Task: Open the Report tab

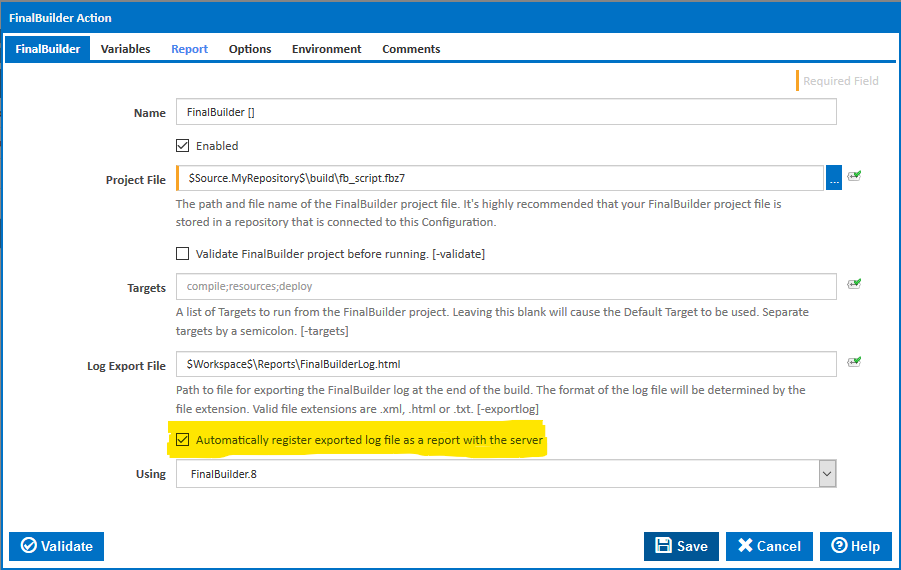Action: pyautogui.click(x=190, y=49)
